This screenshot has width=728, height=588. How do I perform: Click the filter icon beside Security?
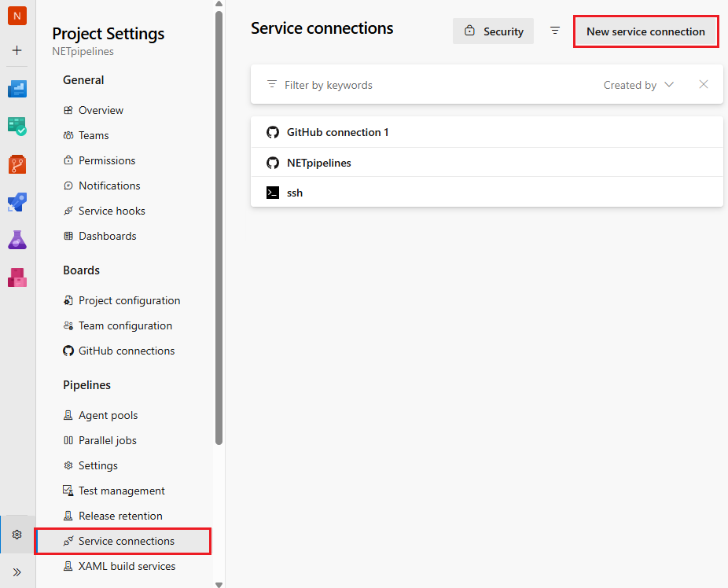coord(555,31)
